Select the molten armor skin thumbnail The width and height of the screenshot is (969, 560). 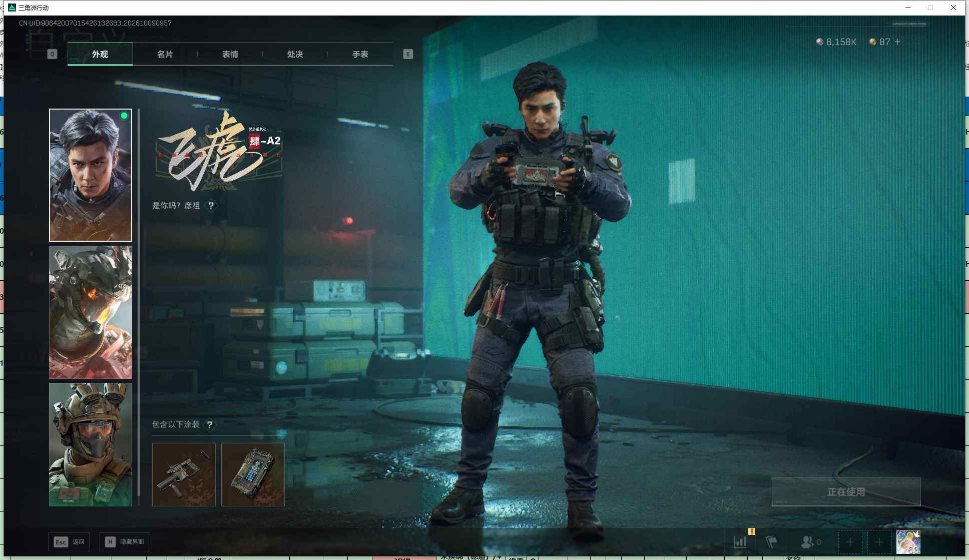tap(91, 312)
